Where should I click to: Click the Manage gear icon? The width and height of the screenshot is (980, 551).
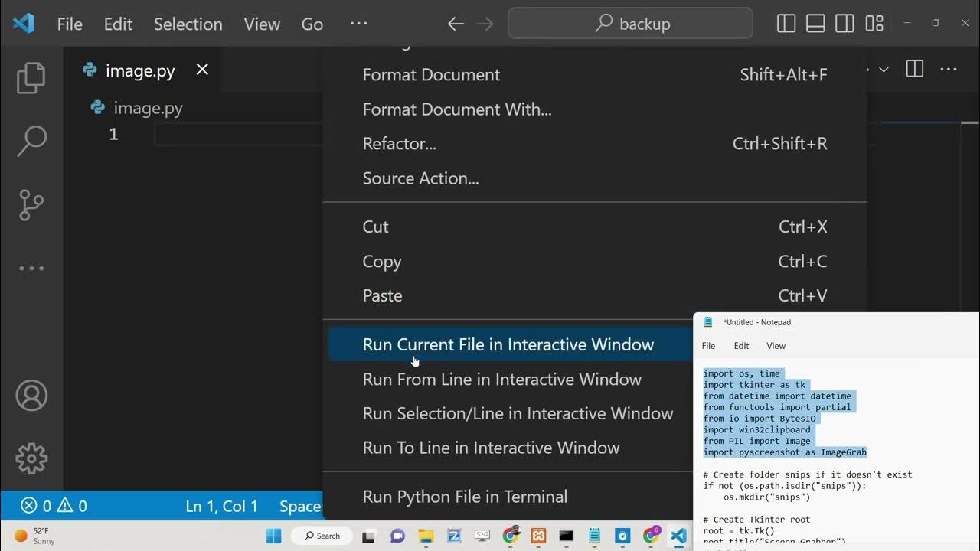[31, 458]
